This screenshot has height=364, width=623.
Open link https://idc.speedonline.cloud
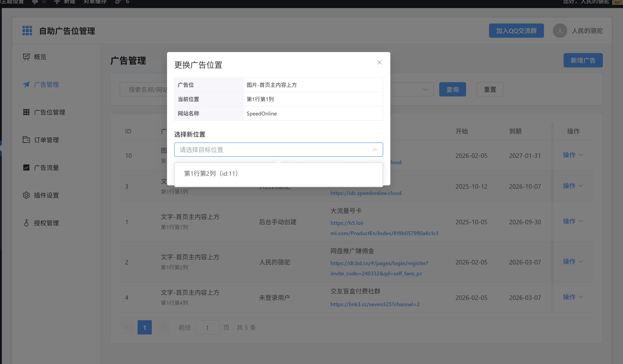pos(366,193)
